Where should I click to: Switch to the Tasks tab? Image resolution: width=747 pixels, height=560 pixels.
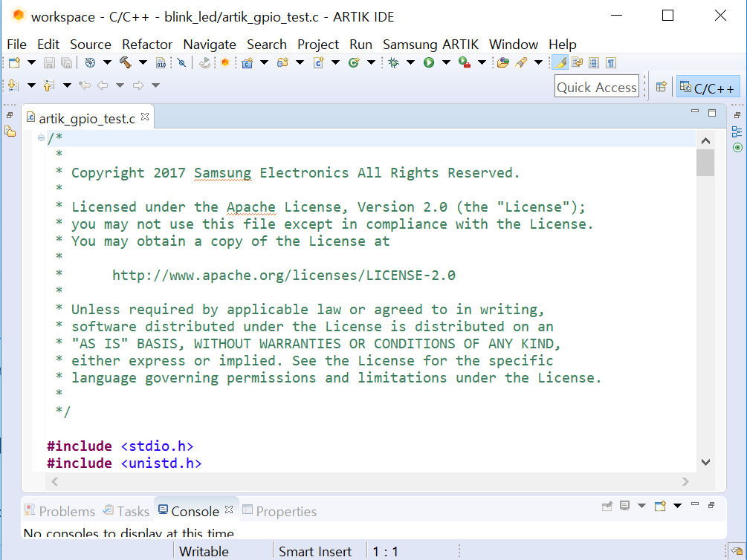(x=126, y=511)
